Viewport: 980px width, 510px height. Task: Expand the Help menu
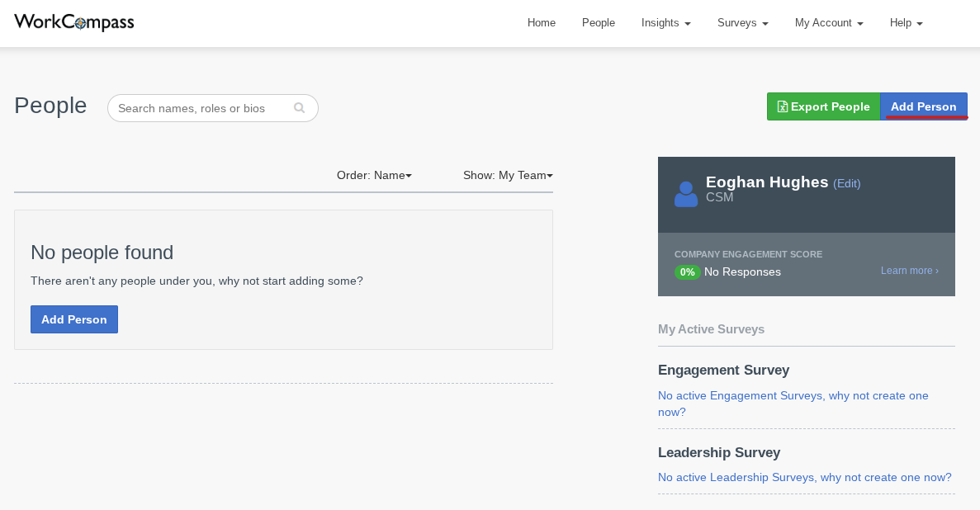point(906,23)
